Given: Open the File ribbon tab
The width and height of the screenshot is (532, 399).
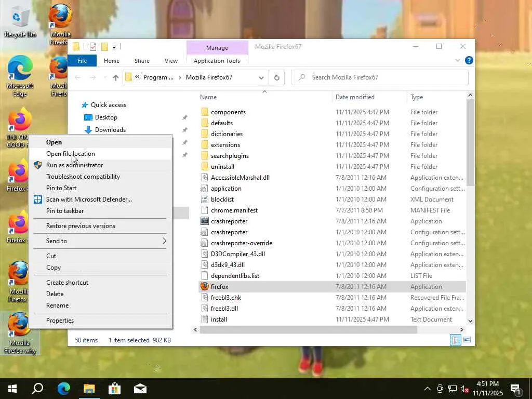Looking at the screenshot, I should tap(82, 61).
